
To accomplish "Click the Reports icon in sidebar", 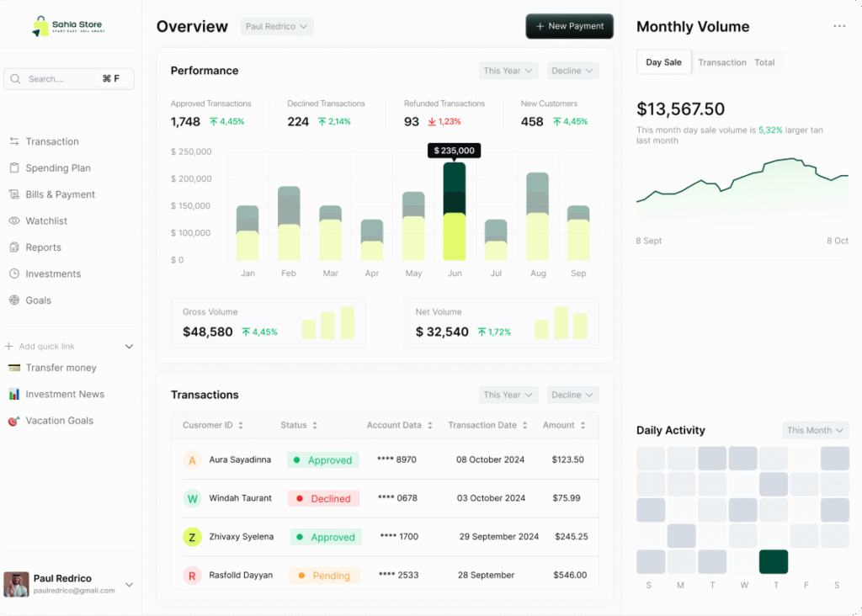I will coord(14,247).
